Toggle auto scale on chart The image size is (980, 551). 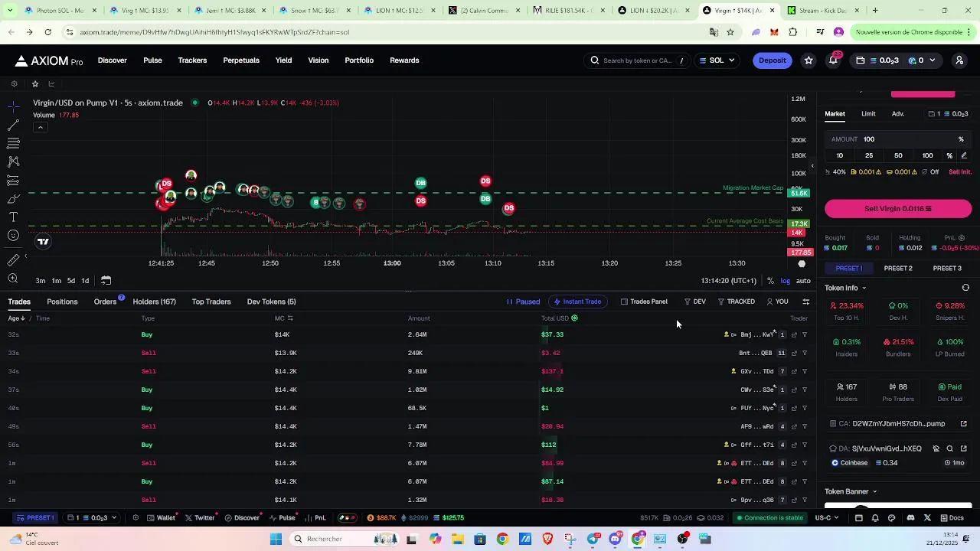[x=803, y=281]
